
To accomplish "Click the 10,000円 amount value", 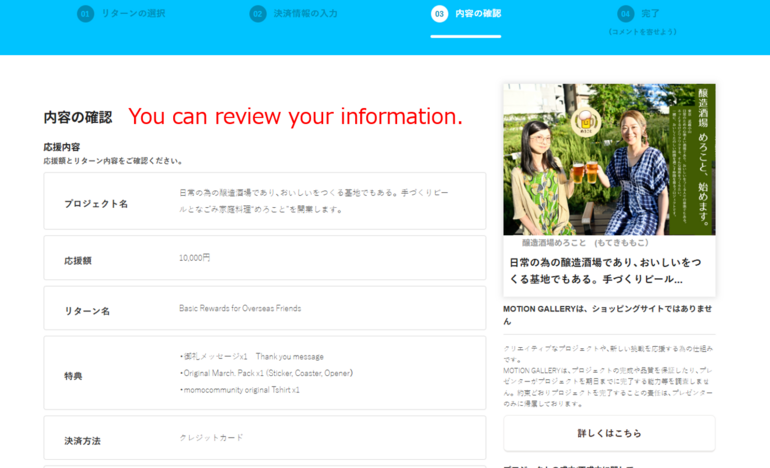I will (194, 257).
